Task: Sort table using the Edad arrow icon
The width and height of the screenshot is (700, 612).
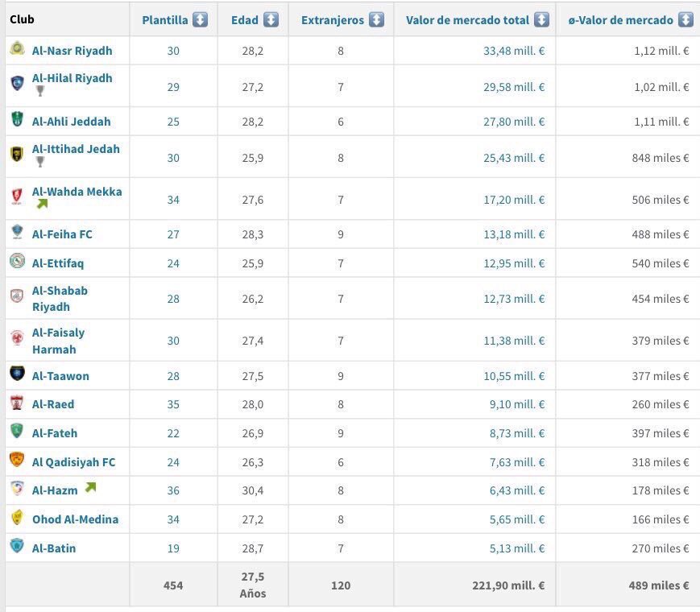Action: point(271,19)
